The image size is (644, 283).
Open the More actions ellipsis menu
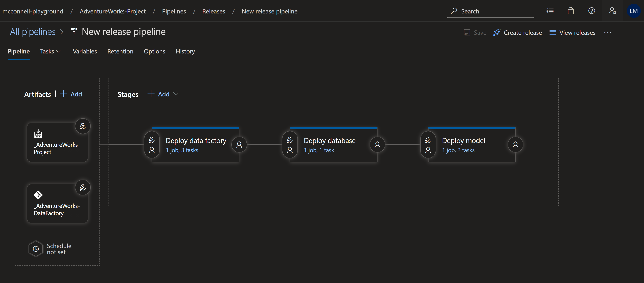[x=607, y=32]
